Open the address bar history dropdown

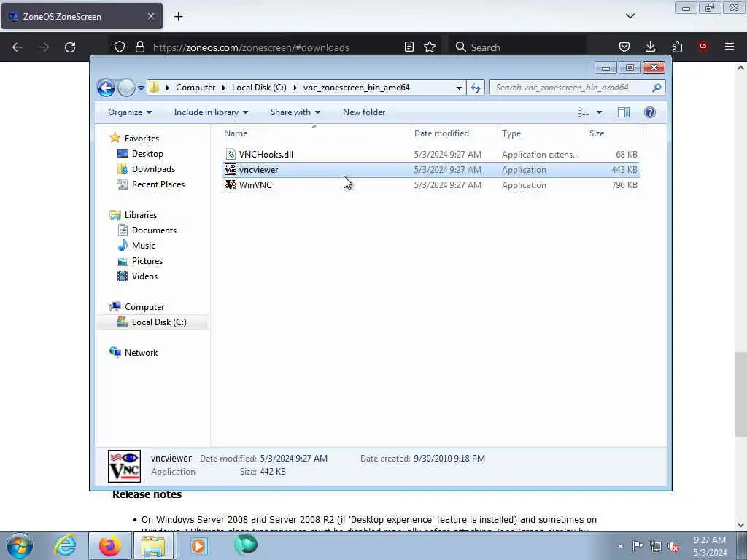tap(459, 87)
